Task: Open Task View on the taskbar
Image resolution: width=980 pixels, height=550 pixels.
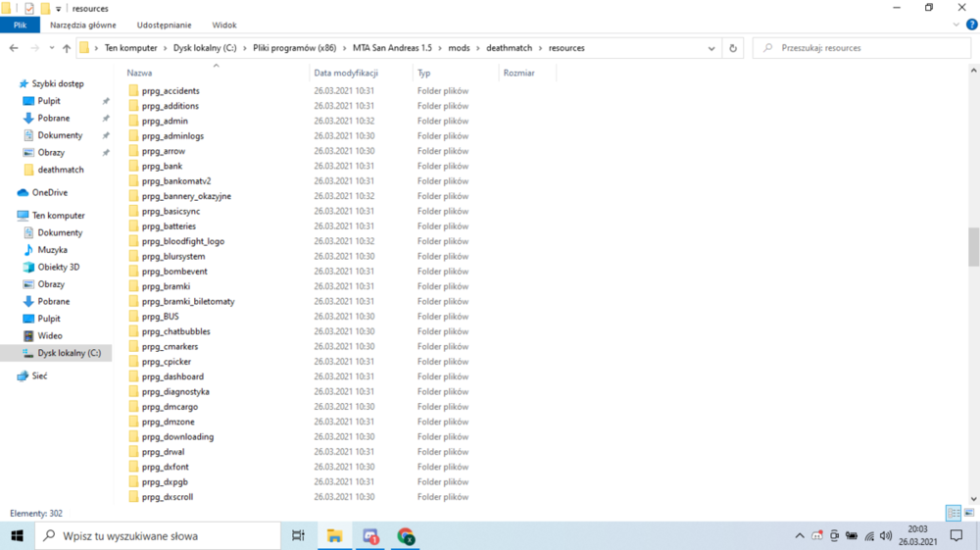Action: click(x=298, y=535)
